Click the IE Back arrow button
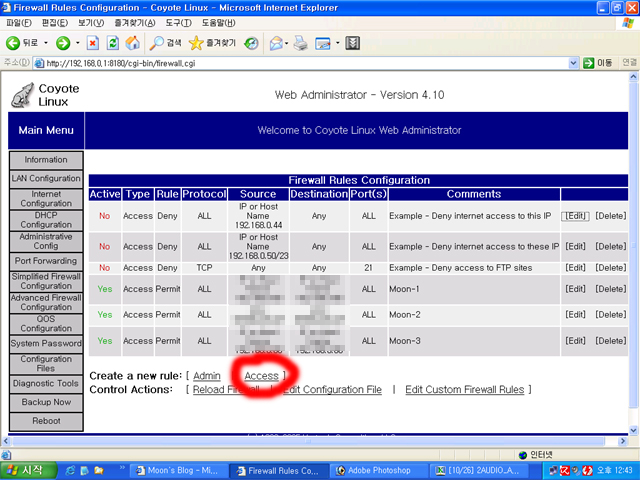 [13, 43]
